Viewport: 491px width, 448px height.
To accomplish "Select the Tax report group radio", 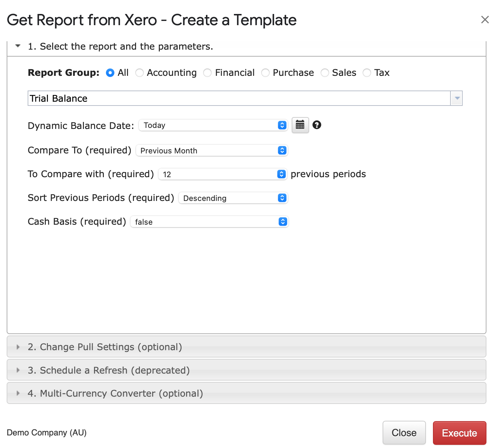I will pyautogui.click(x=367, y=73).
